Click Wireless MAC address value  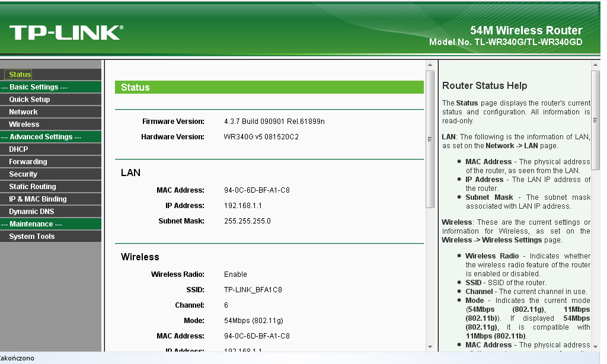[x=257, y=336]
